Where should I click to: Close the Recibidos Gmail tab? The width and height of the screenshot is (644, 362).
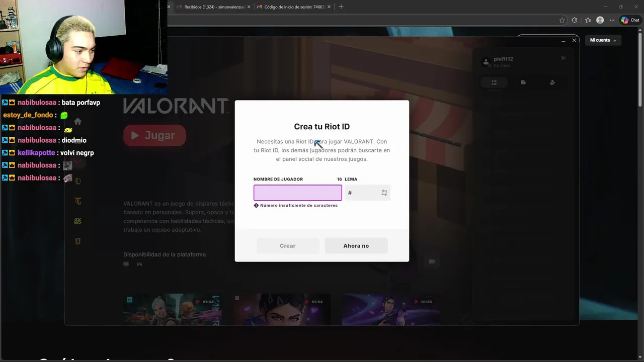click(x=249, y=7)
